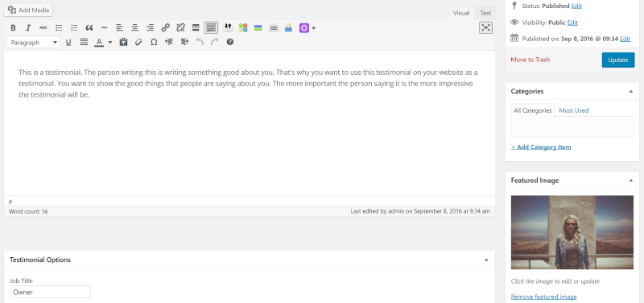The height and width of the screenshot is (303, 644).
Task: Open the Most Used categories tab
Action: coord(573,110)
